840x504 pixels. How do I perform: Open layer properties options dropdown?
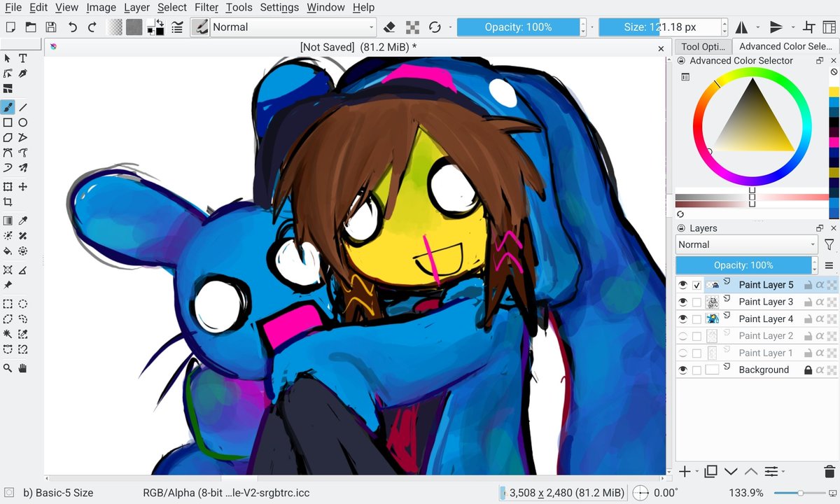tap(773, 472)
